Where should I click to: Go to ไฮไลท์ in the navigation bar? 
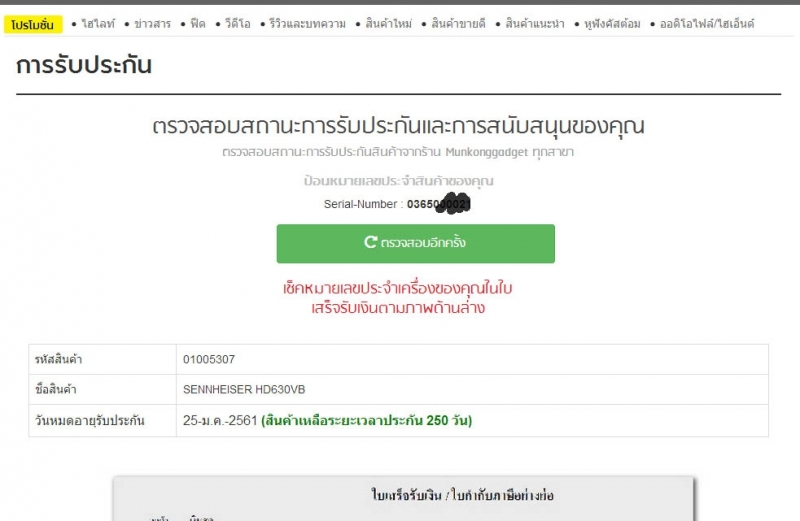tap(98, 24)
